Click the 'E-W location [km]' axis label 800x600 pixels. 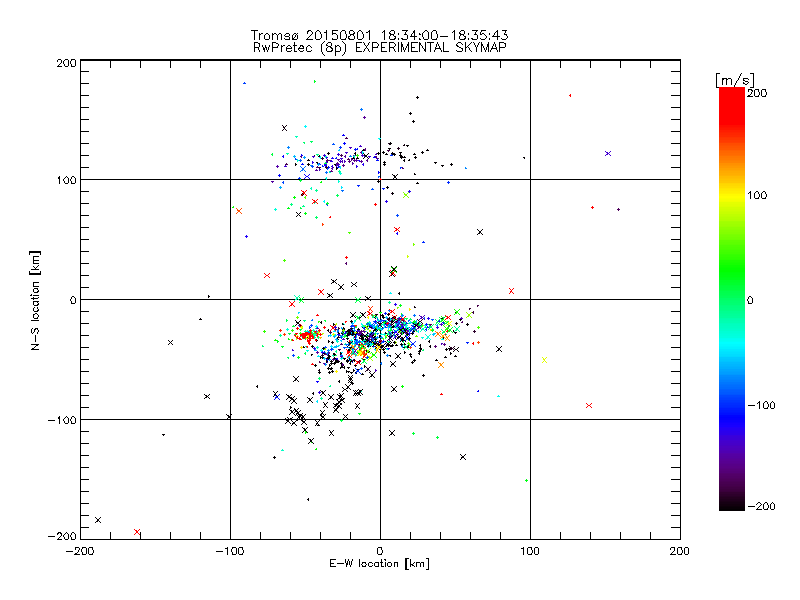point(379,564)
